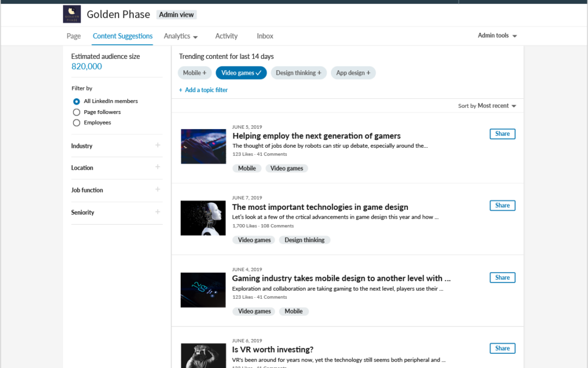Expand the Industry filter with plus icon
Viewport: 588px width, 368px height.
(157, 146)
